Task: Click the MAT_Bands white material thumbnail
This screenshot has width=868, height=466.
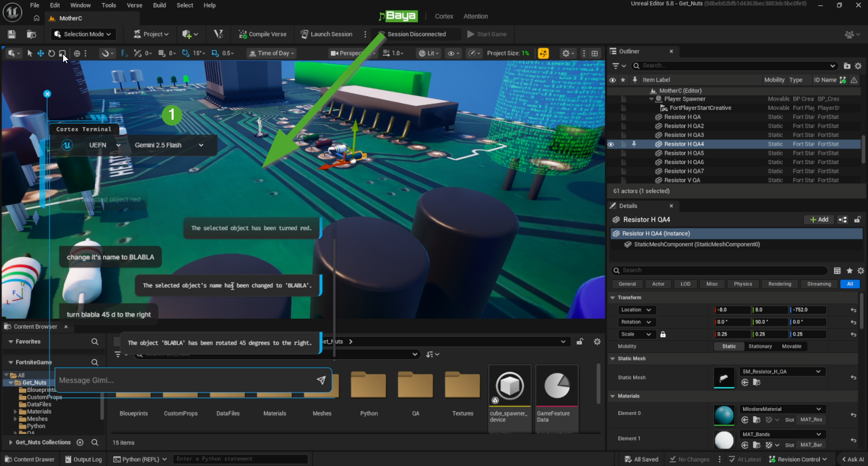Action: tap(724, 440)
